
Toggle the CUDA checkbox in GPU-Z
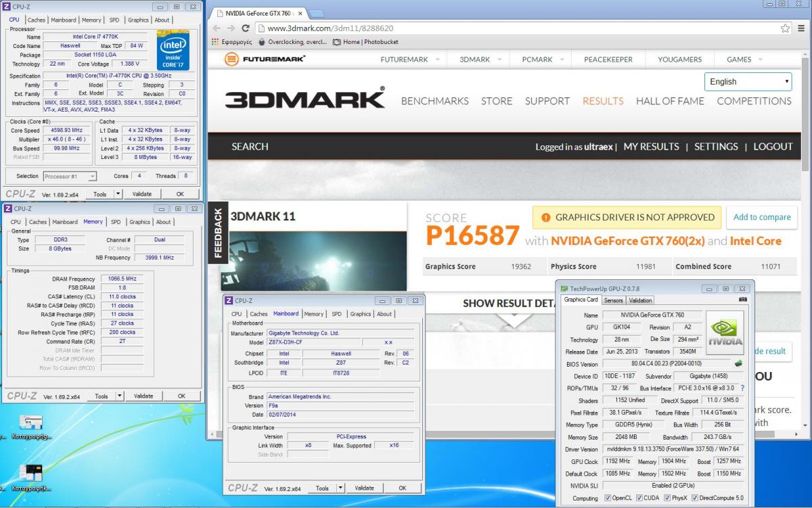pos(639,499)
